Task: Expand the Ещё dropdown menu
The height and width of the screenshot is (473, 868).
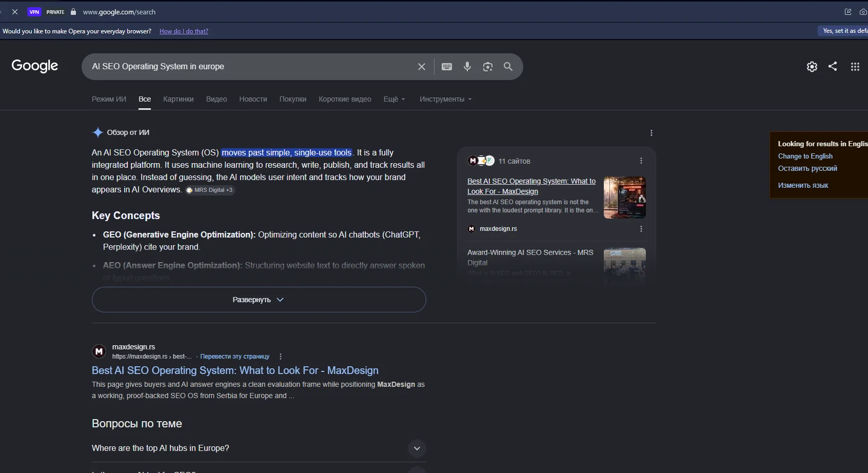Action: tap(394, 99)
